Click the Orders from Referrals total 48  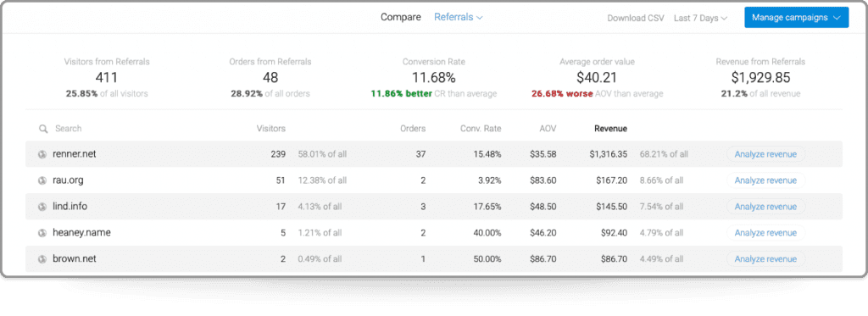270,77
